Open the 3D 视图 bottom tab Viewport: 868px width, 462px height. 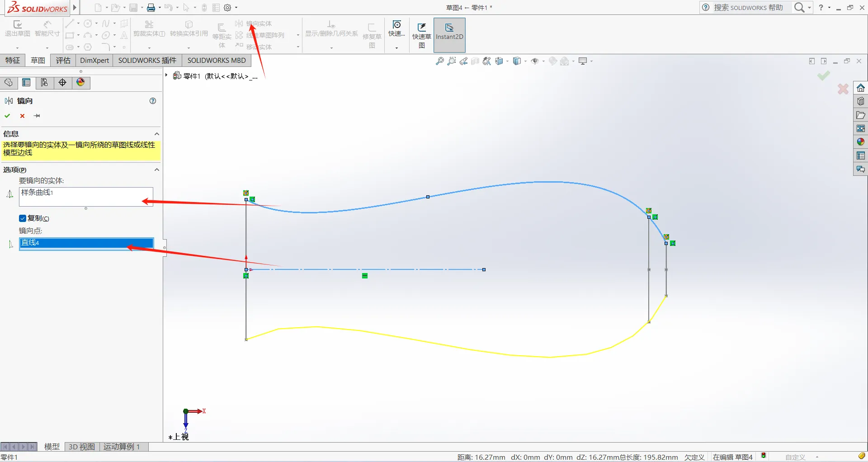coord(82,447)
